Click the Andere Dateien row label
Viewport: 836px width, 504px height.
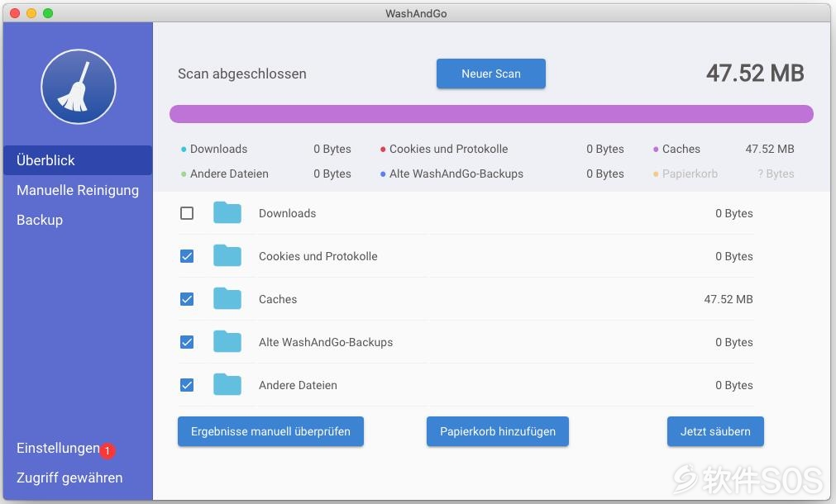click(x=298, y=385)
